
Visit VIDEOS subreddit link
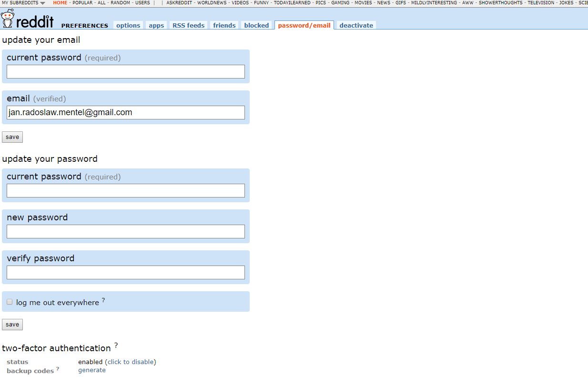[x=240, y=3]
